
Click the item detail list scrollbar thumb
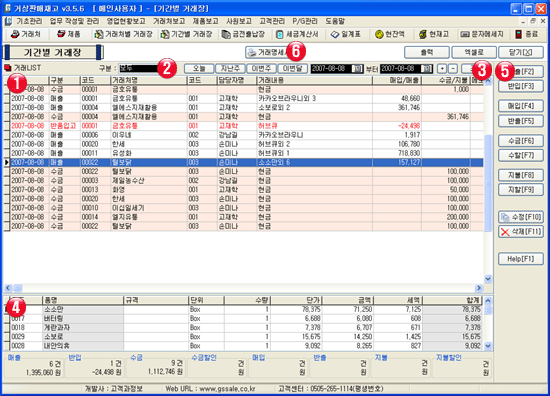(x=488, y=310)
